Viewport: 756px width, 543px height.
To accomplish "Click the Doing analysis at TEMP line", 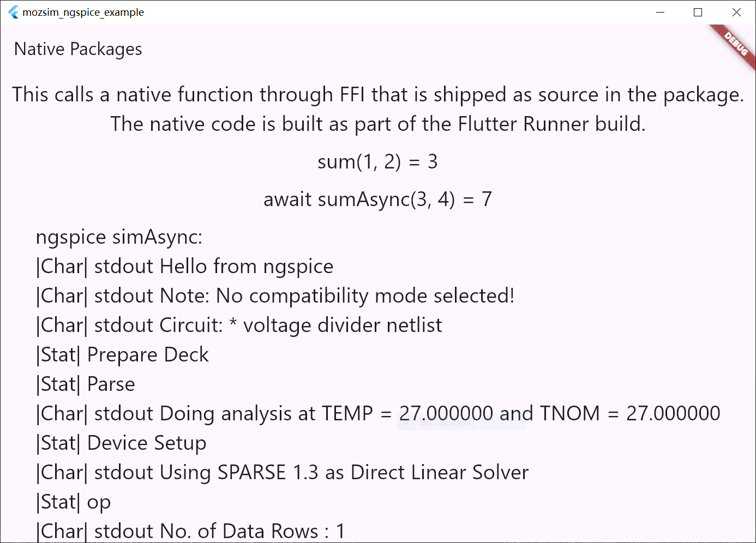I will (378, 414).
